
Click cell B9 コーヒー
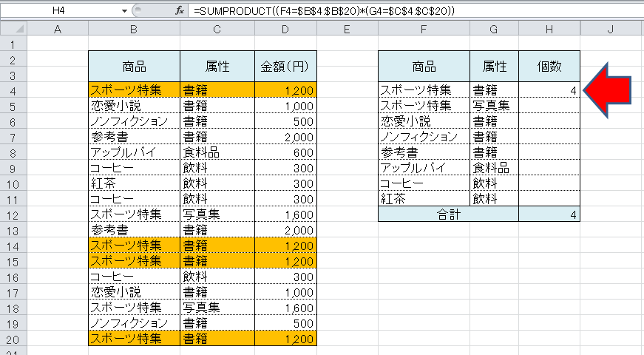(134, 168)
